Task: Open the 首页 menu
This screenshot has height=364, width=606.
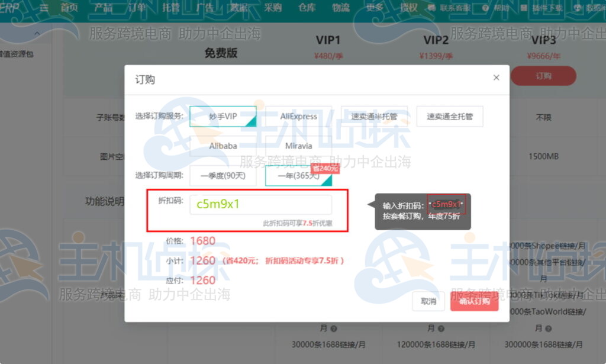Action: [x=69, y=7]
